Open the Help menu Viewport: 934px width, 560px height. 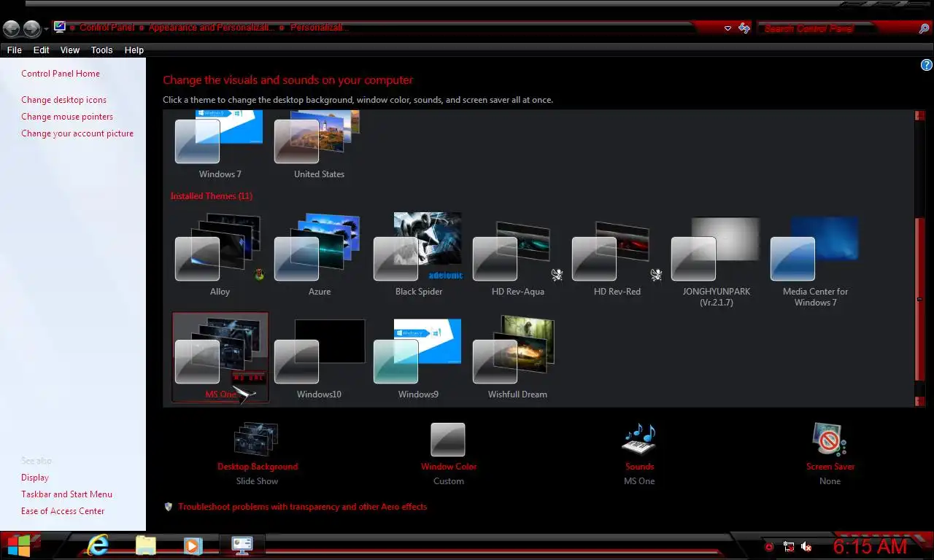coord(134,50)
